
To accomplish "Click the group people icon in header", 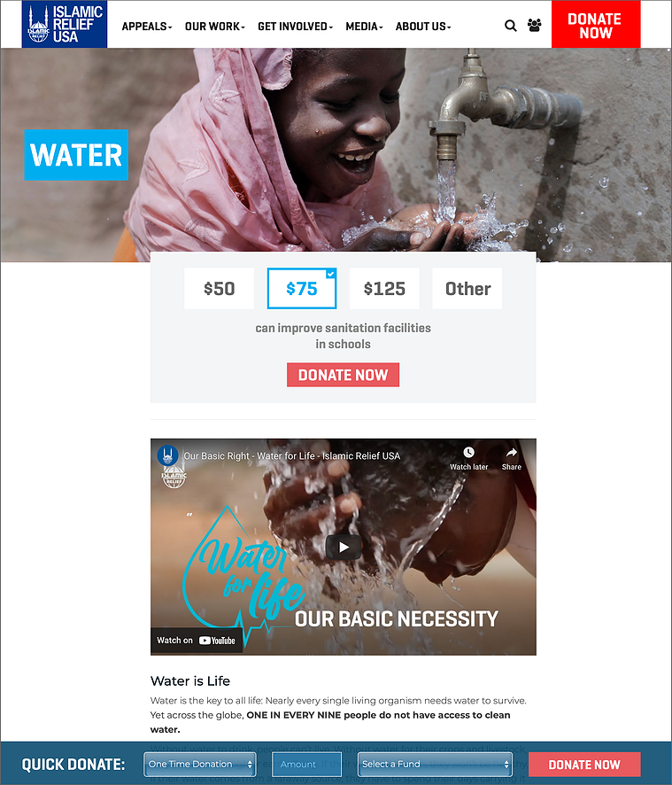I will pos(535,26).
